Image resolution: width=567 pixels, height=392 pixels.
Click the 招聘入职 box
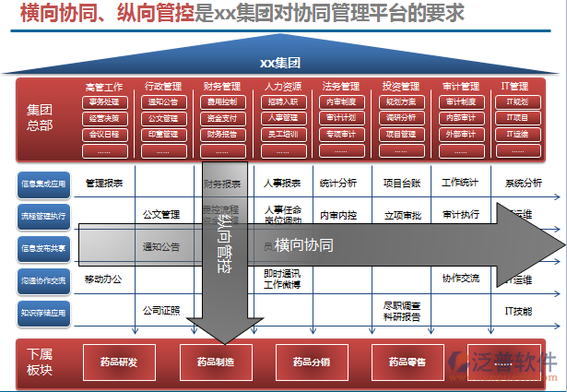point(284,102)
